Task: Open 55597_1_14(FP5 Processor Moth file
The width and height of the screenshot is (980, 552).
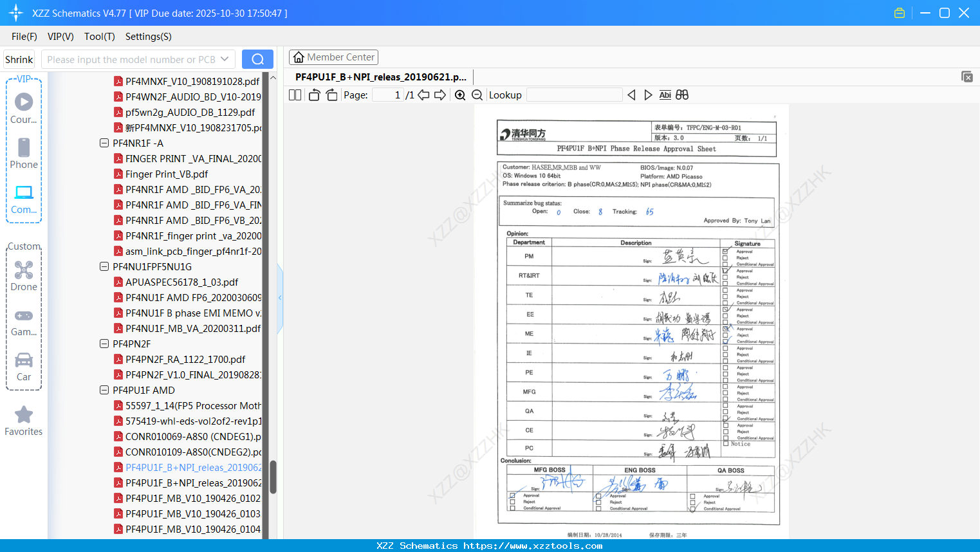Action: pos(187,405)
